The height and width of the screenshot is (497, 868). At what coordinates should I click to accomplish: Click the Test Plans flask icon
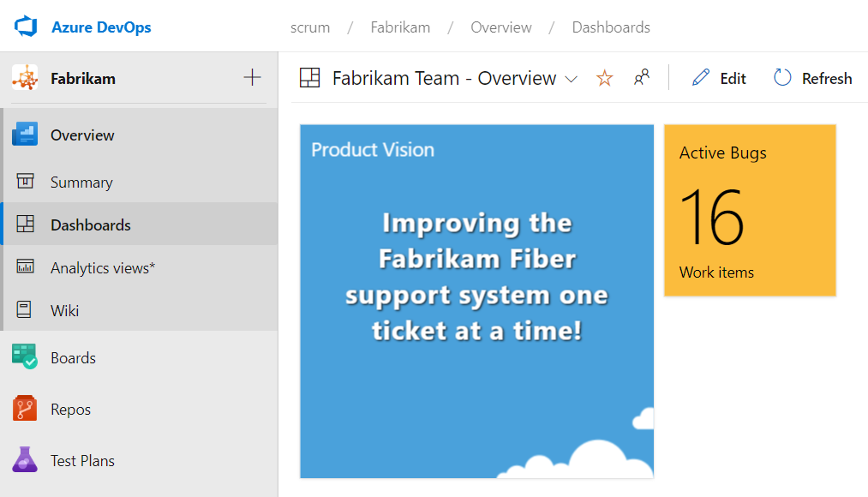[x=25, y=460]
